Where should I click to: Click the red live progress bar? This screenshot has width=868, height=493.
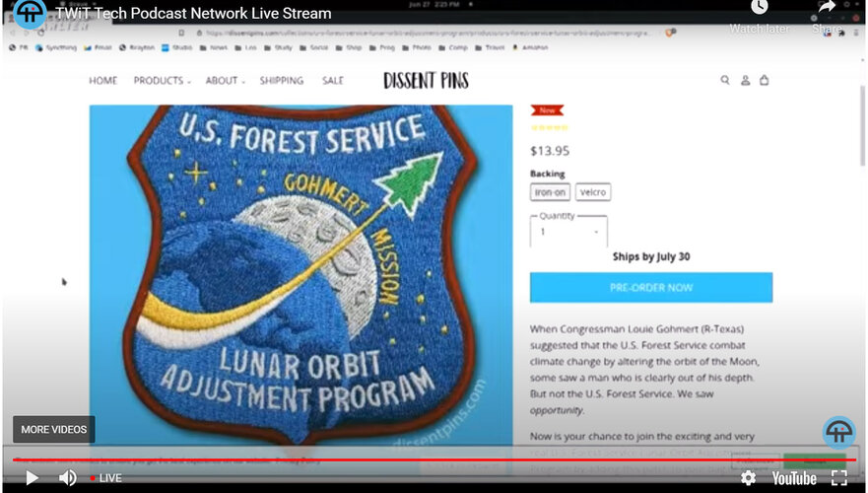click(434, 459)
